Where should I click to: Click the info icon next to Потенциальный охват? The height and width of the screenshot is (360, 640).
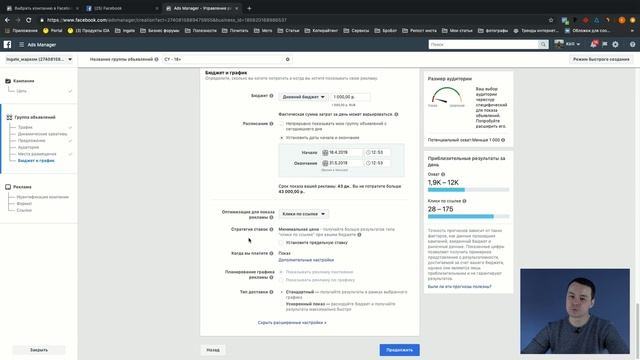(x=503, y=140)
